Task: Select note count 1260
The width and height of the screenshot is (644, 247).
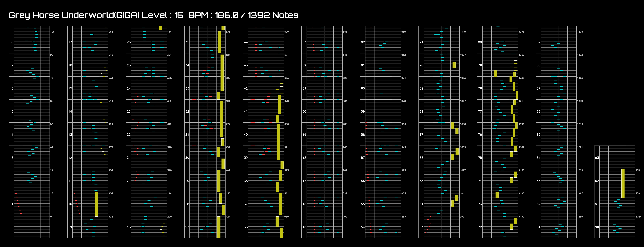Action: (521, 55)
